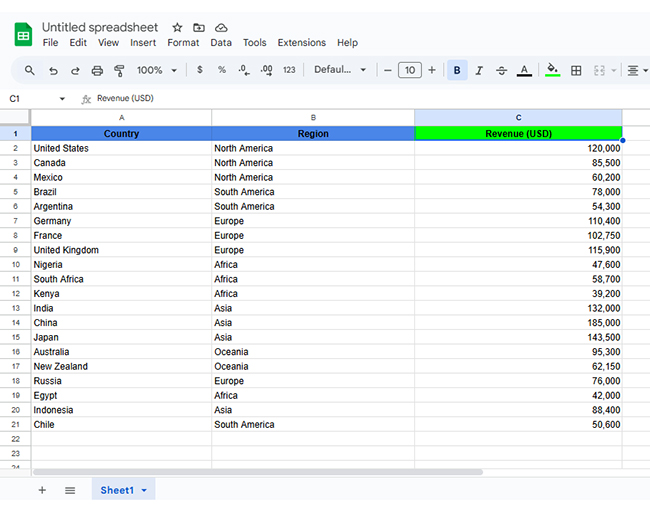Viewport: 650px width, 512px height.
Task: Toggle bold formatting off
Action: point(457,70)
